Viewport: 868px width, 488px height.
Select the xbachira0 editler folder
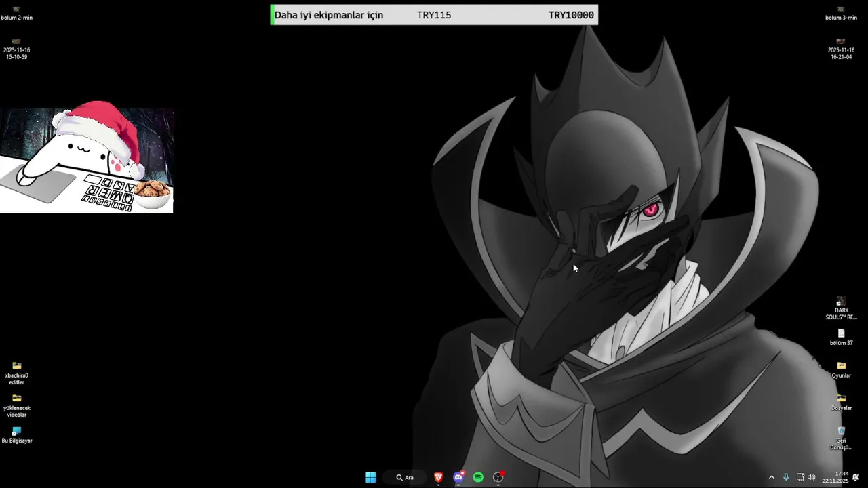tap(16, 373)
